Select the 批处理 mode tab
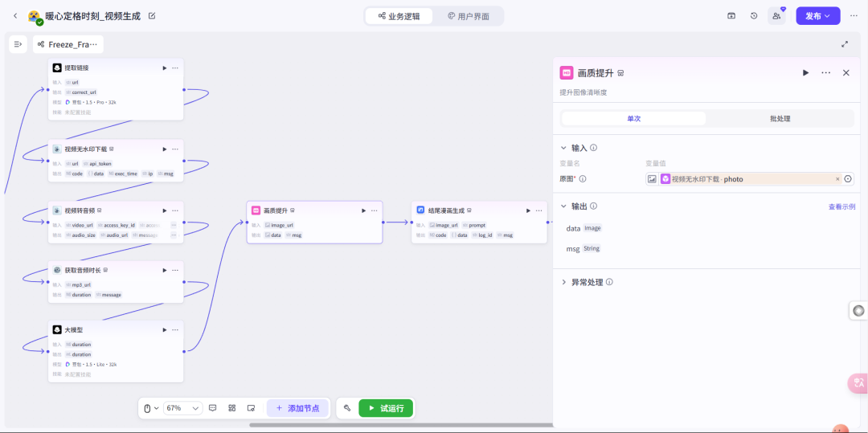Screen dimensions: 868x433 (x=780, y=119)
